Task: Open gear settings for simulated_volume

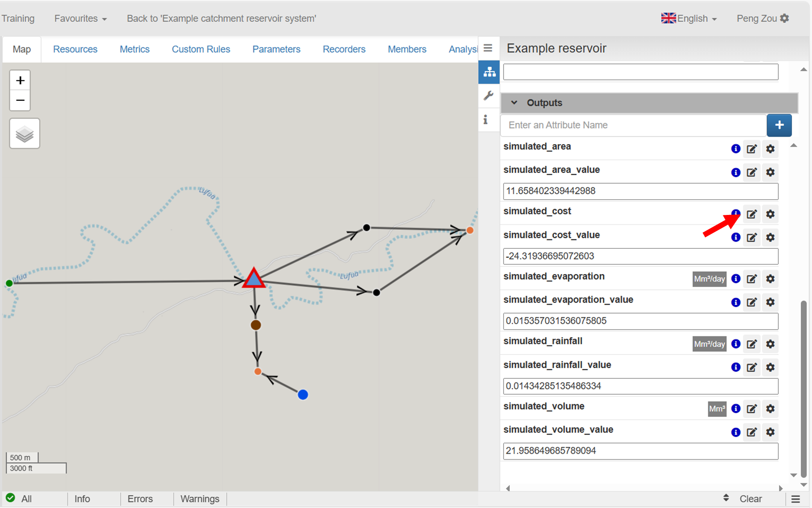Action: pyautogui.click(x=770, y=409)
